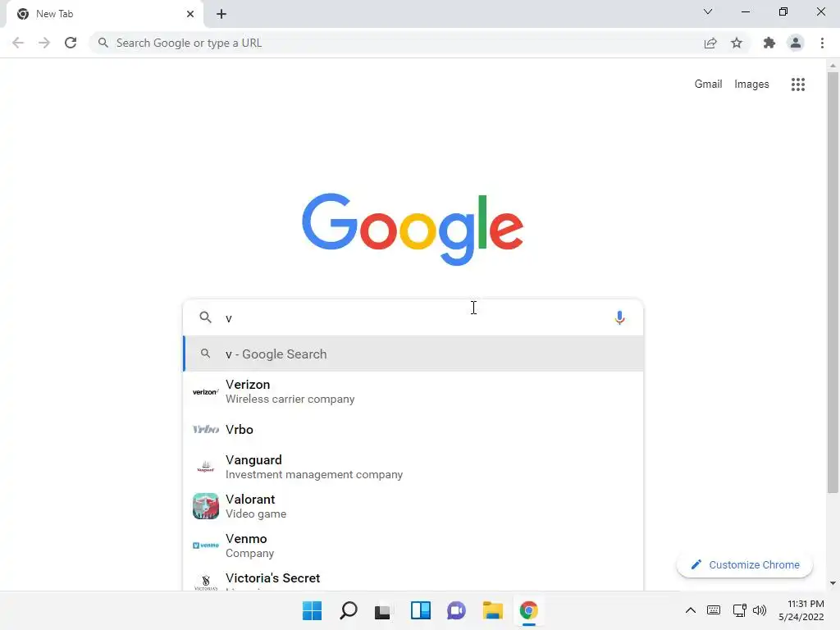Click the Venmo logo suggestion icon

pyautogui.click(x=206, y=546)
